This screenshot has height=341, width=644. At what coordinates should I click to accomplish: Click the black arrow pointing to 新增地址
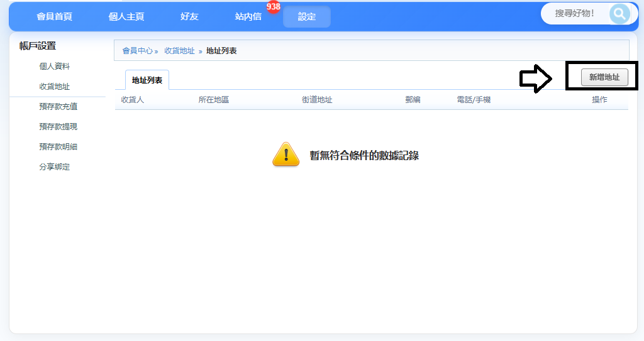(535, 78)
